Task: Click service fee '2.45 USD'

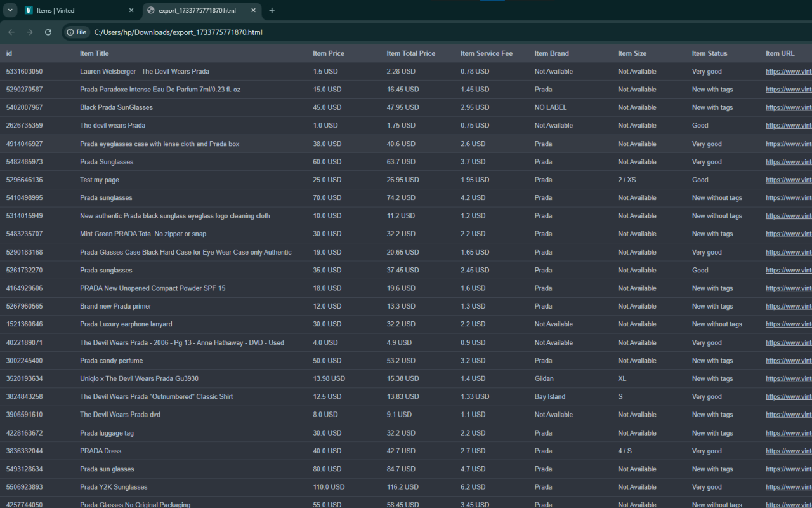Action: [475, 270]
